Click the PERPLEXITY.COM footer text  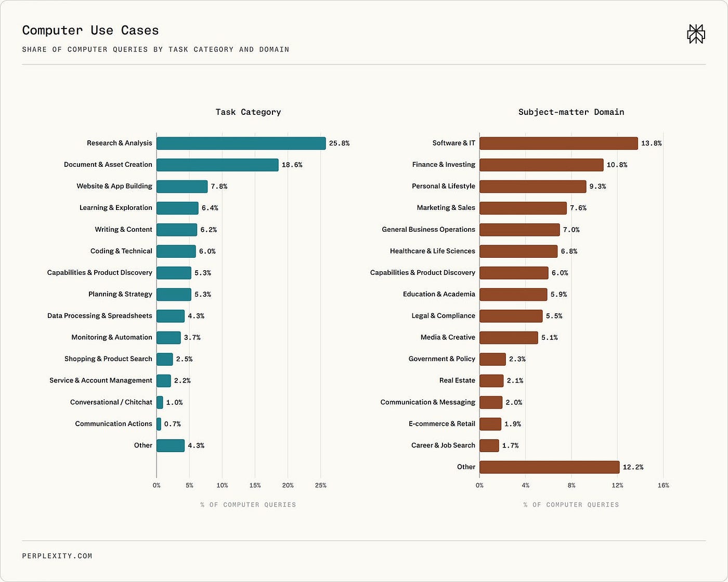57,556
